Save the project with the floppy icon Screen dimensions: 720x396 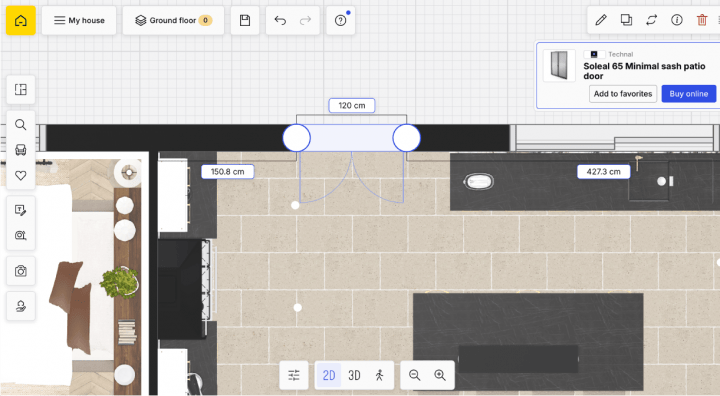245,21
